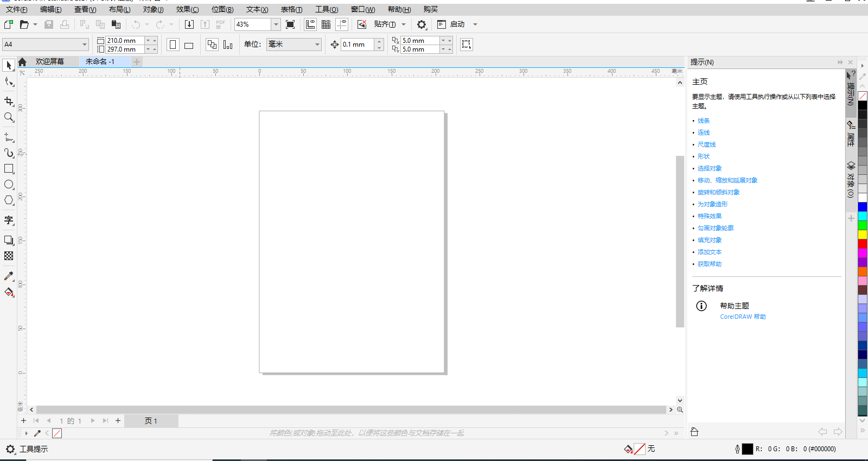868x461 pixels.
Task: Open the 填充对象 hint topic link
Action: pos(710,240)
